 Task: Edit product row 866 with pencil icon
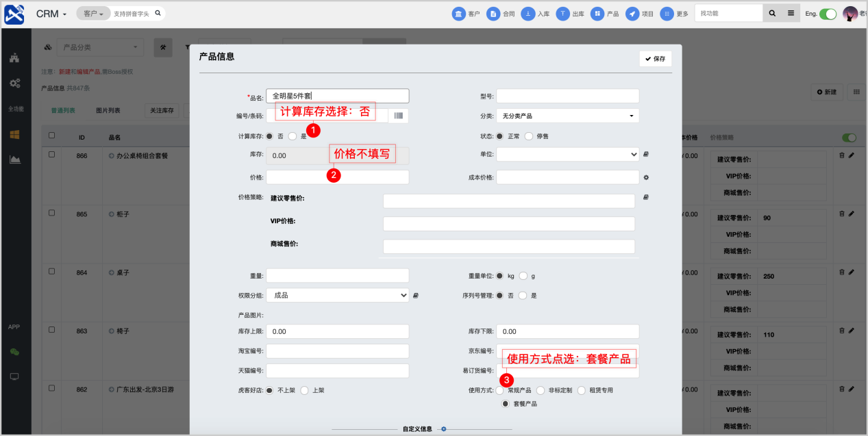[852, 155]
